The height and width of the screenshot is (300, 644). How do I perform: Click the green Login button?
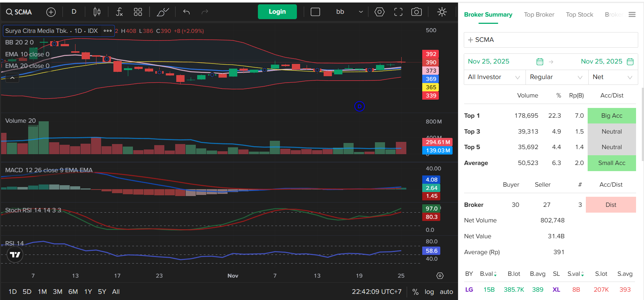277,12
